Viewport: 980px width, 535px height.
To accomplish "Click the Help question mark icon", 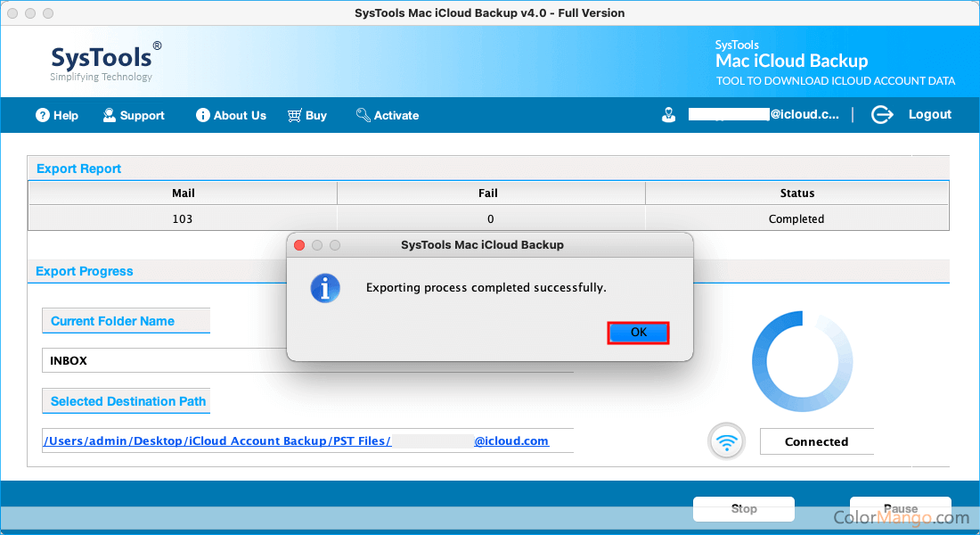I will [x=43, y=115].
